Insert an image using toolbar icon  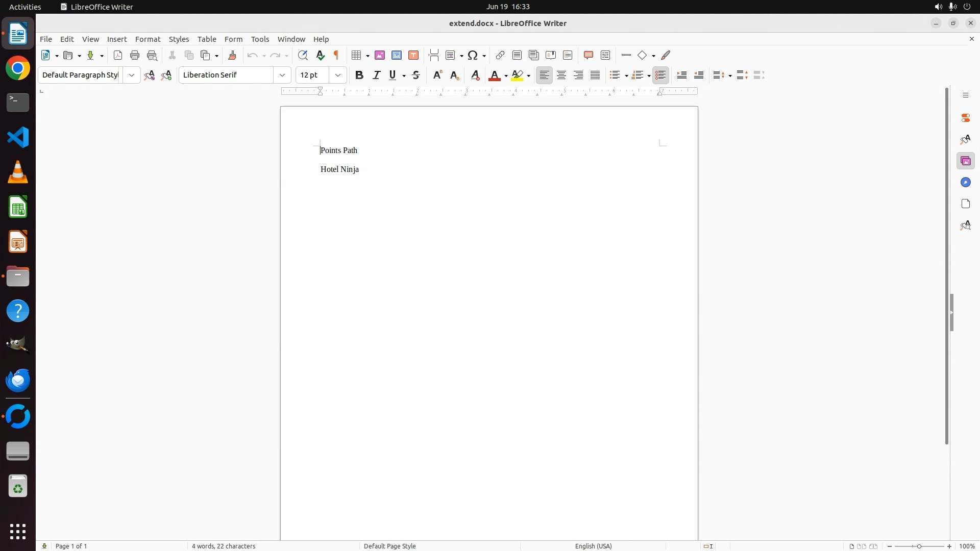click(380, 55)
